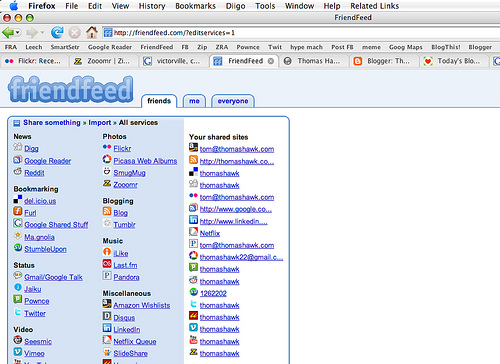Viewport: 500px width, 364px height.
Task: Click Google Shared Stuff link
Action: coord(56,225)
